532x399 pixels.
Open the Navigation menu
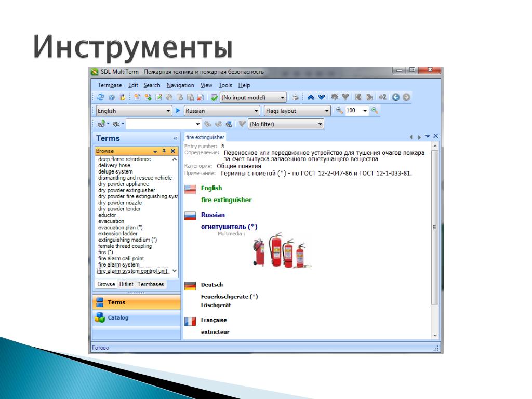[x=180, y=85]
